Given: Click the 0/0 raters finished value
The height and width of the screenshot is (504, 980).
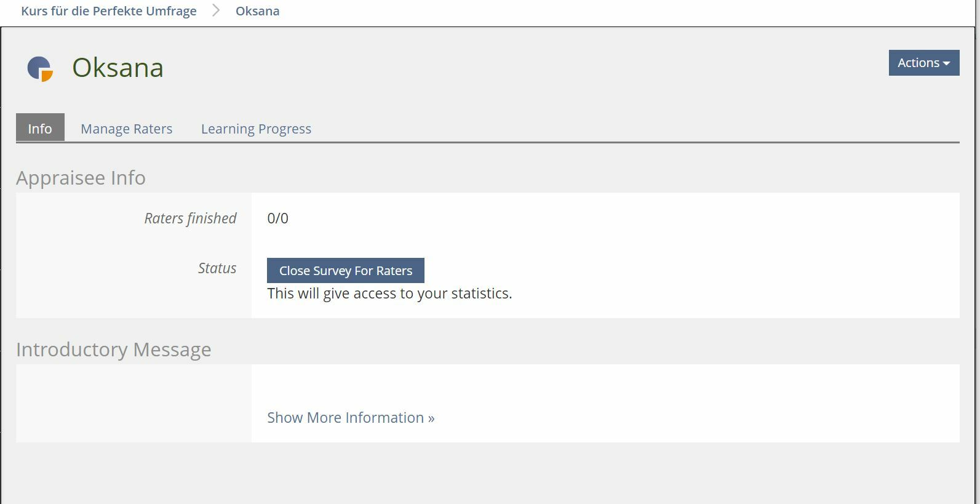Looking at the screenshot, I should pyautogui.click(x=277, y=218).
